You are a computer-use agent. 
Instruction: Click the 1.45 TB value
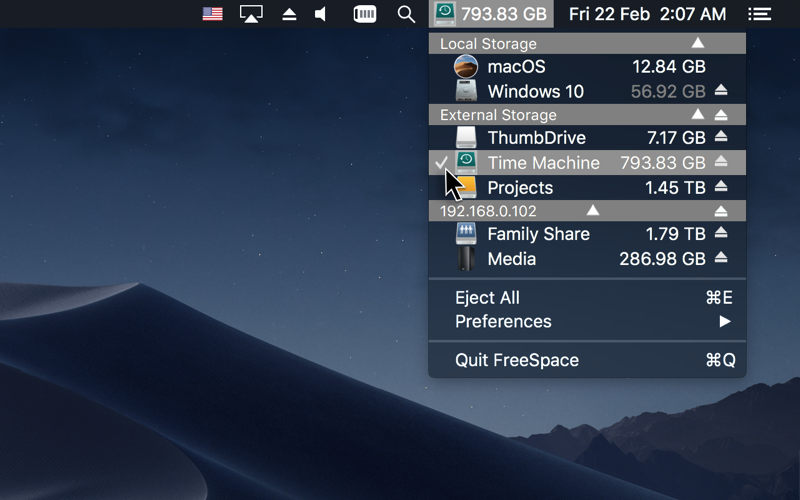coord(676,188)
